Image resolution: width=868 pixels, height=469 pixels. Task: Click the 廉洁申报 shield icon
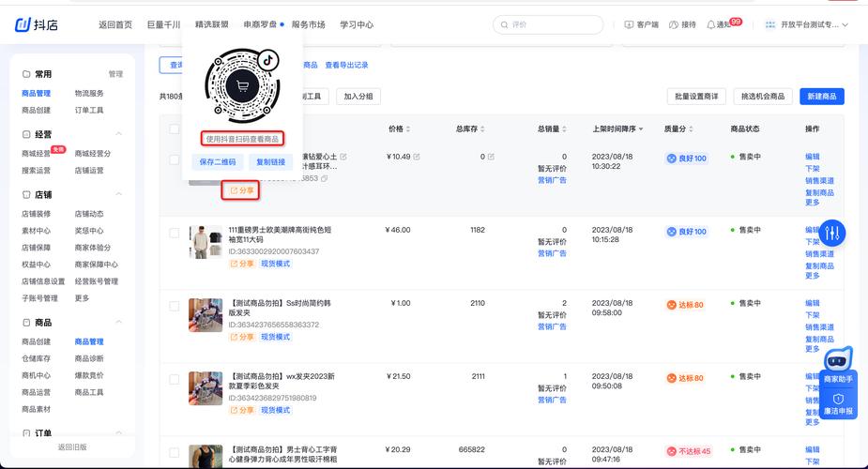[x=838, y=399]
